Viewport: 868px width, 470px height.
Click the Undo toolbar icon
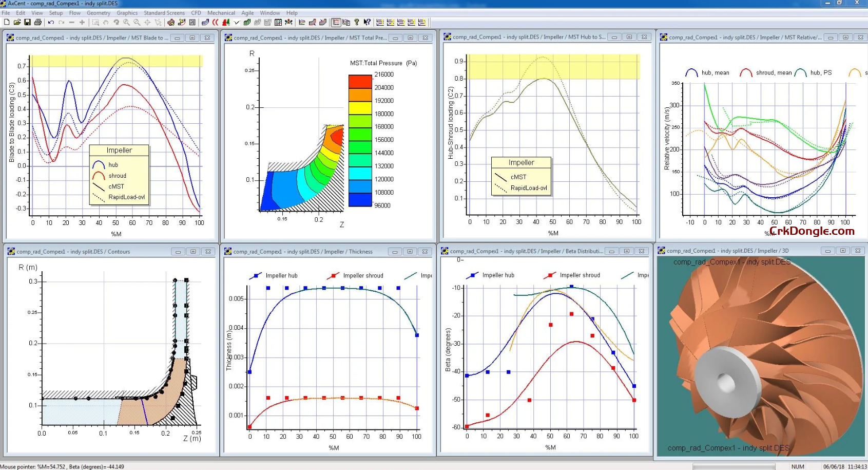(50, 22)
